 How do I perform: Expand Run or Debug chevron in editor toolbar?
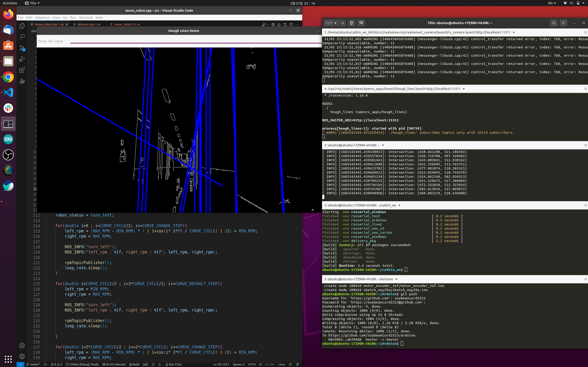point(268,25)
